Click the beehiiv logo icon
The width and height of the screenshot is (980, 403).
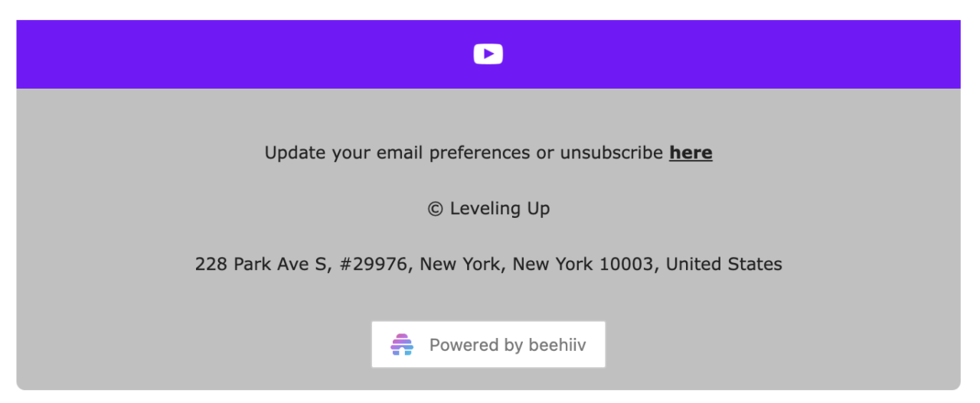402,345
